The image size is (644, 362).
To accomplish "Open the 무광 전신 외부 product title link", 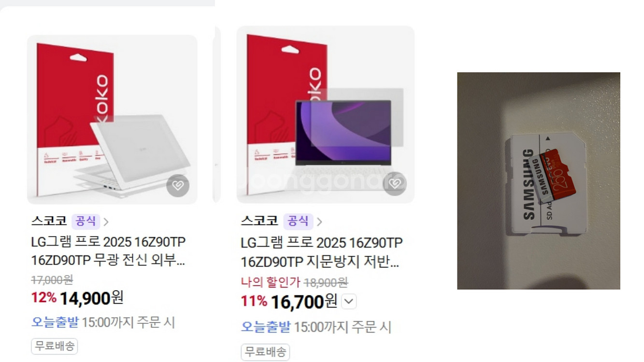I will [x=108, y=251].
